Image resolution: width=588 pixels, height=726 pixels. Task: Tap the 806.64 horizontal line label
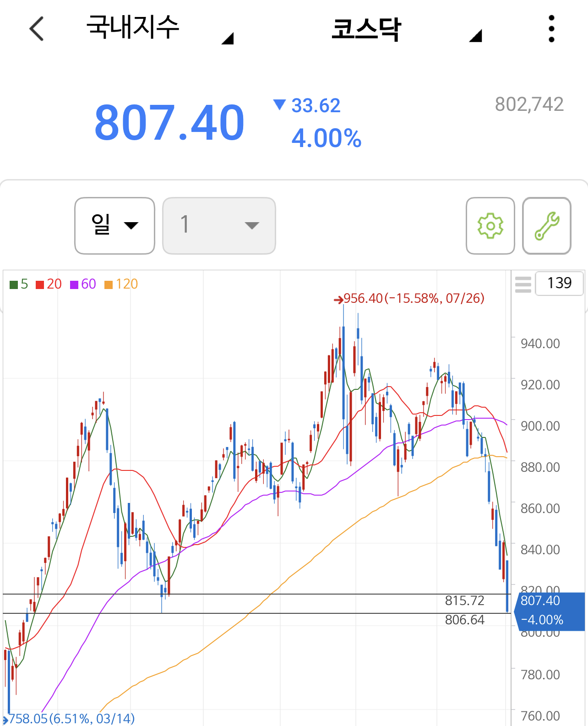(464, 620)
